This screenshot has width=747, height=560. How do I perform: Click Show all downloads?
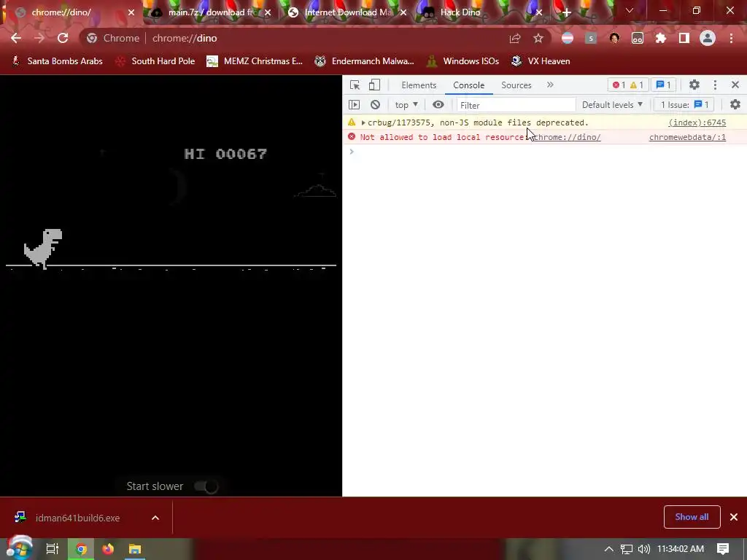point(692,517)
